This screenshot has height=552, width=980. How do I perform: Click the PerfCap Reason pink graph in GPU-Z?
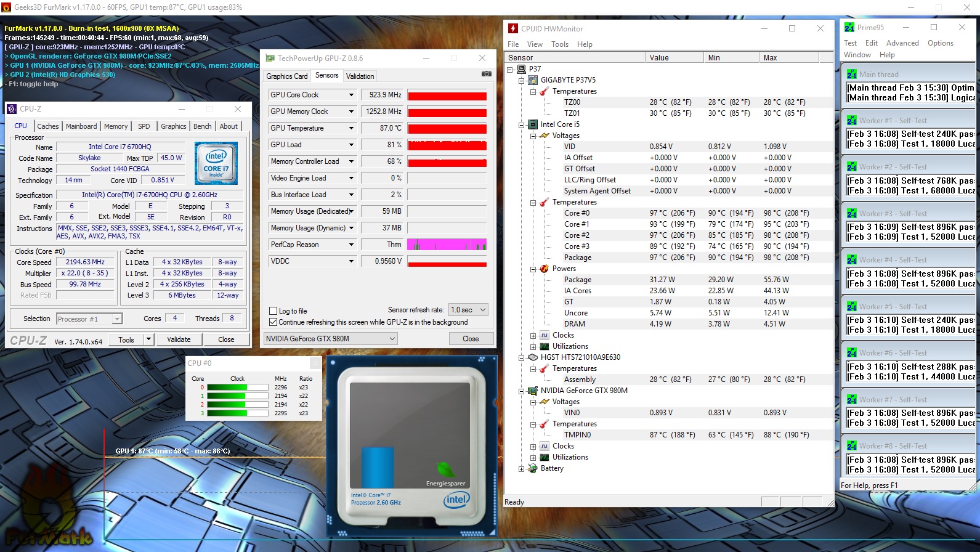point(447,245)
